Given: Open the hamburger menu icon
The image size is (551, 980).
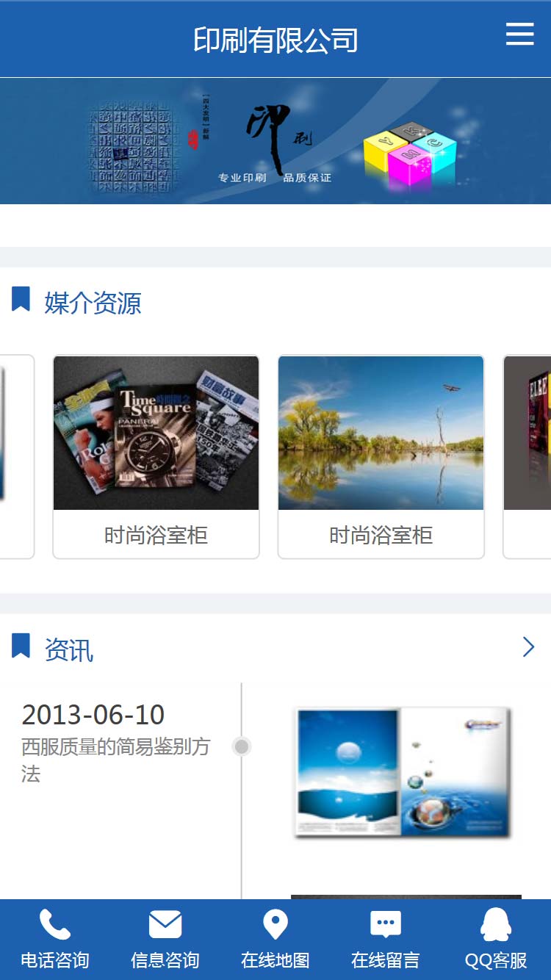Looking at the screenshot, I should (x=520, y=34).
